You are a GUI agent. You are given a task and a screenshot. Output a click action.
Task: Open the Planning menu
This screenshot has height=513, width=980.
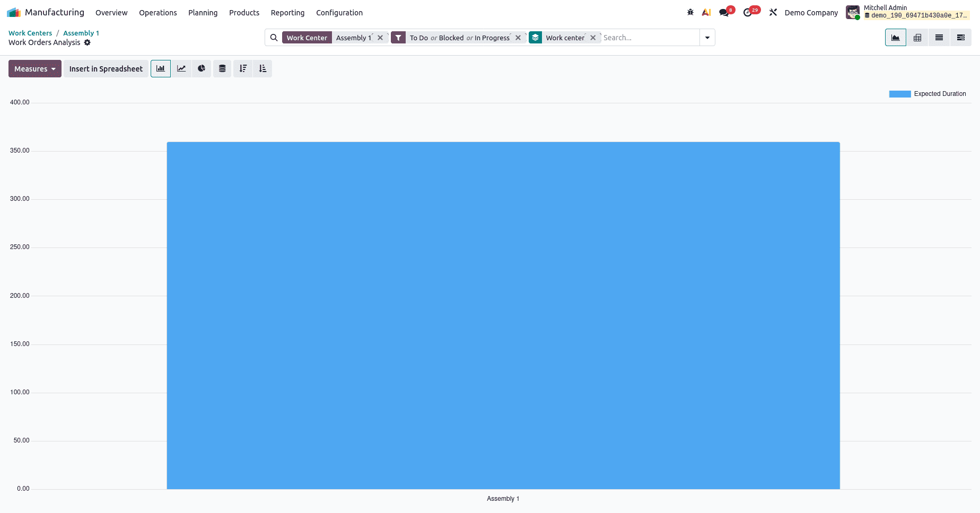tap(203, 13)
